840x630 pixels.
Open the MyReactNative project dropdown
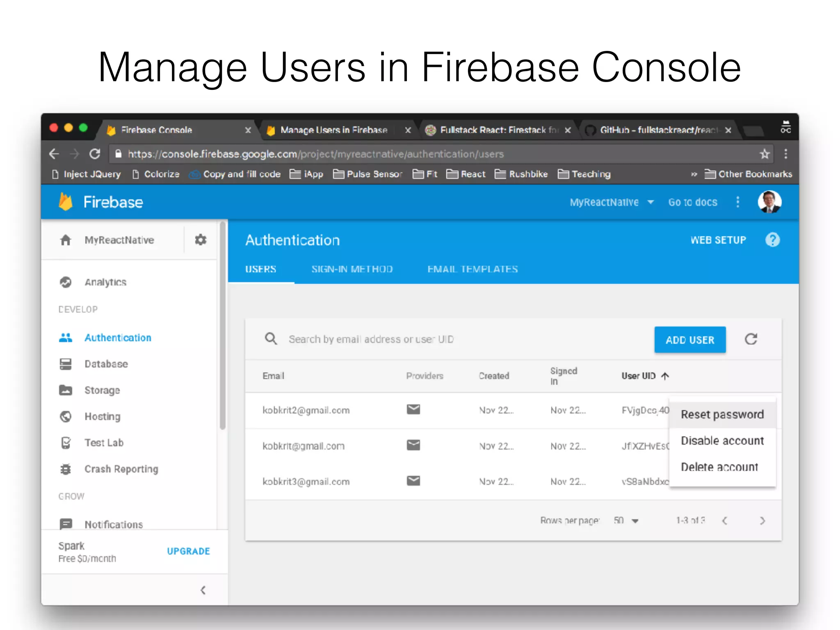(612, 202)
